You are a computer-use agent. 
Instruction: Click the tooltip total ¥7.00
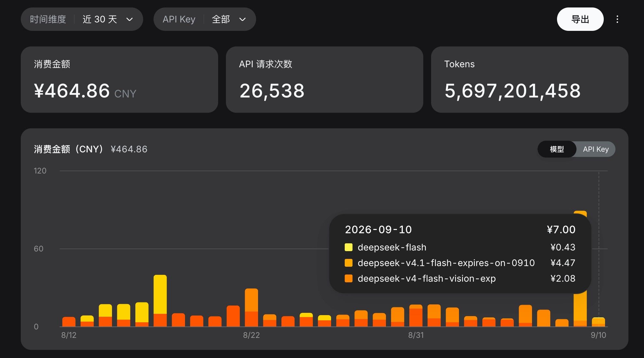point(561,229)
